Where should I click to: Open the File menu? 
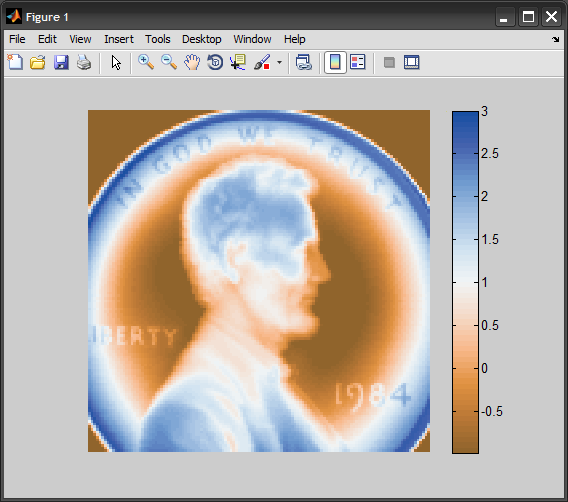click(17, 39)
